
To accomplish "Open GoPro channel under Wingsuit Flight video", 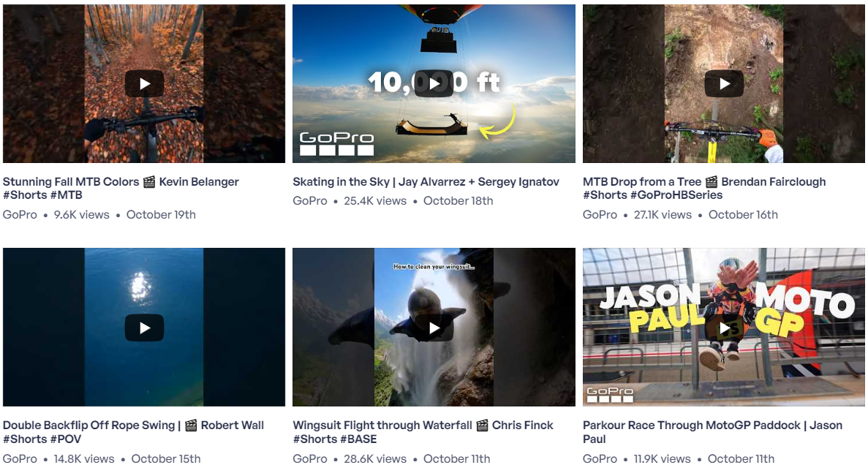I will 310,459.
